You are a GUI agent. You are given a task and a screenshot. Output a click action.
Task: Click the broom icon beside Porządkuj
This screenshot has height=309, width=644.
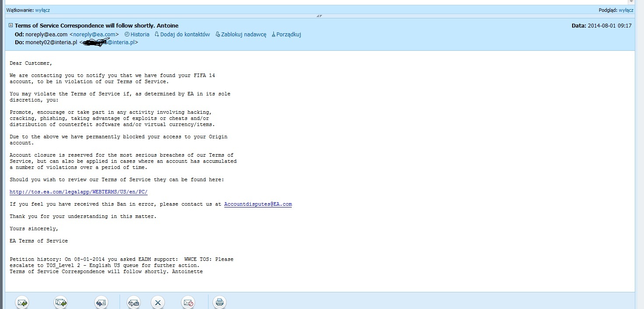[273, 35]
